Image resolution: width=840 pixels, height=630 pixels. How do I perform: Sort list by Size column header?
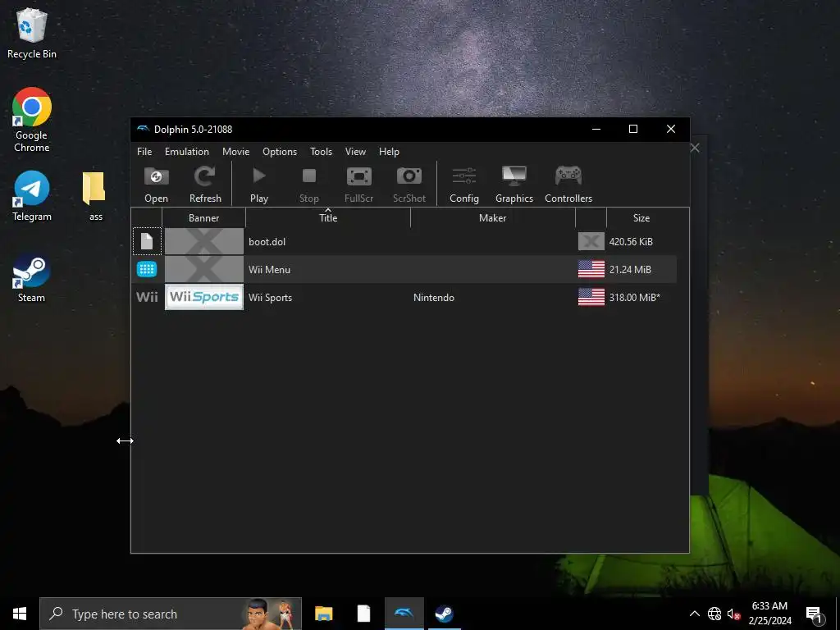click(641, 218)
